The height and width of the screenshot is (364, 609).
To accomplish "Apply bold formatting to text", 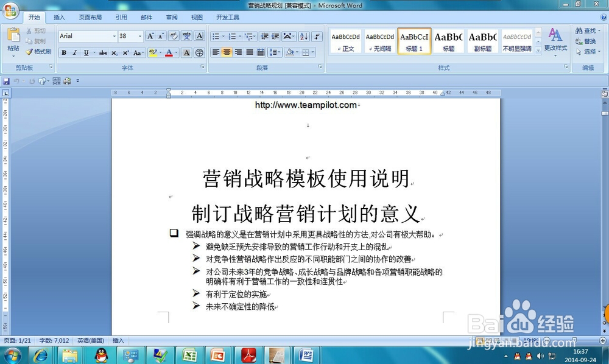I will tap(64, 52).
